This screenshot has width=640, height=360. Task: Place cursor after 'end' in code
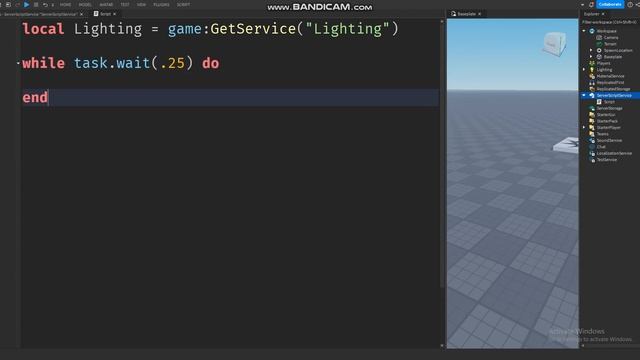point(49,98)
